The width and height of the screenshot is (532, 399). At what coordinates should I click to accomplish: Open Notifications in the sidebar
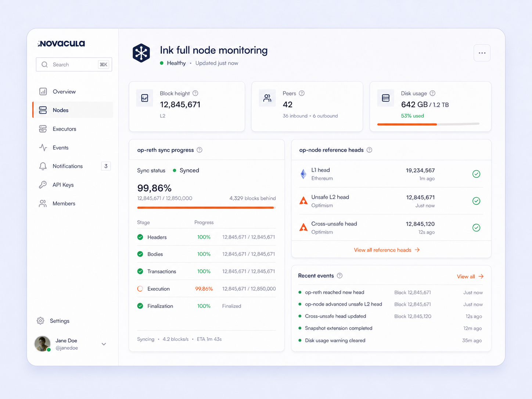pyautogui.click(x=73, y=166)
